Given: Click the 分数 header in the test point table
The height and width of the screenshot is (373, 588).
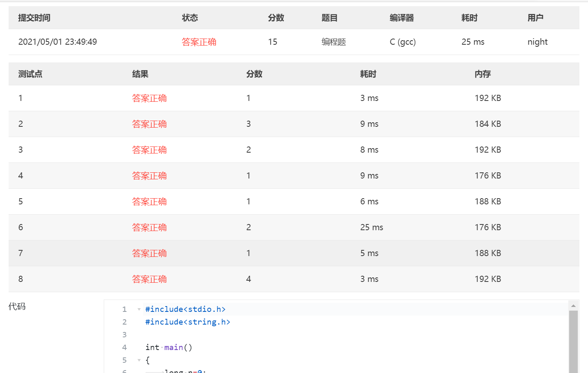Looking at the screenshot, I should [x=254, y=74].
